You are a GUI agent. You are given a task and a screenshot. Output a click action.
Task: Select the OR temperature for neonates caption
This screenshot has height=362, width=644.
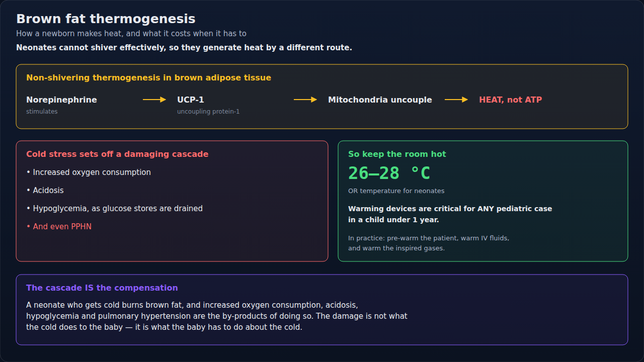pos(396,191)
